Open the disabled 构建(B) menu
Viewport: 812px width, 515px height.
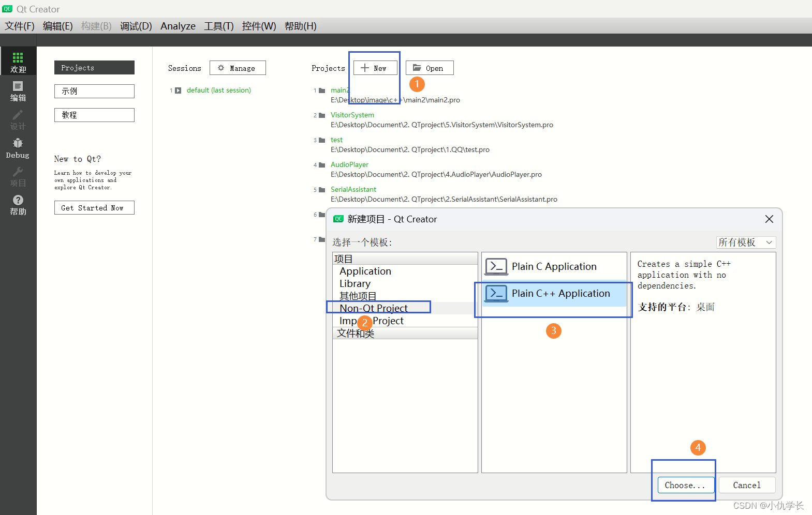[x=96, y=26]
